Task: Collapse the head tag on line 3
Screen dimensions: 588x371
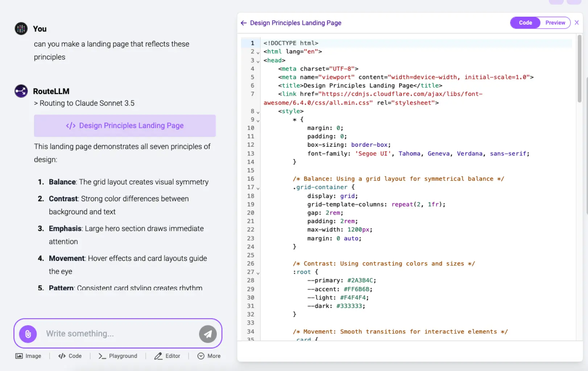Action: coord(258,61)
